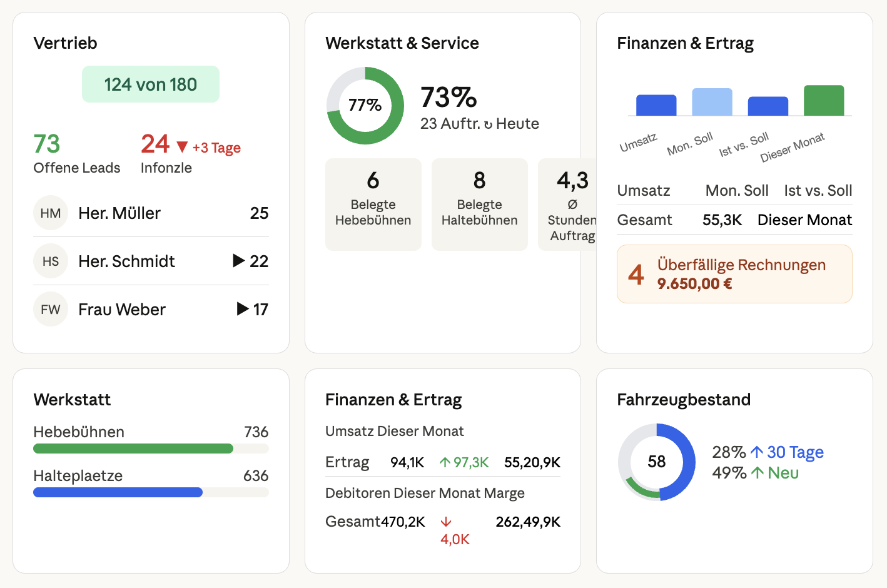Screen dimensions: 887x588
Task: Click the red down arrow above 4,0K
Action: click(x=446, y=522)
